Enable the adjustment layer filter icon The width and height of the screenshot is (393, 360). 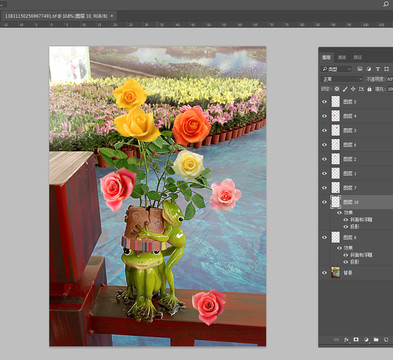coord(369,69)
